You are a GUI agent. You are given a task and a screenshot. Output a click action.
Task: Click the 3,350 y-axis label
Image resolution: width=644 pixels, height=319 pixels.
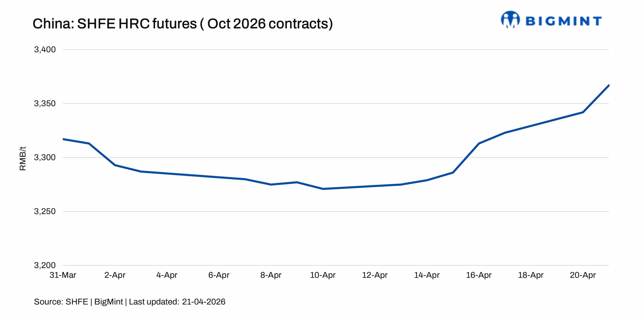click(x=45, y=103)
